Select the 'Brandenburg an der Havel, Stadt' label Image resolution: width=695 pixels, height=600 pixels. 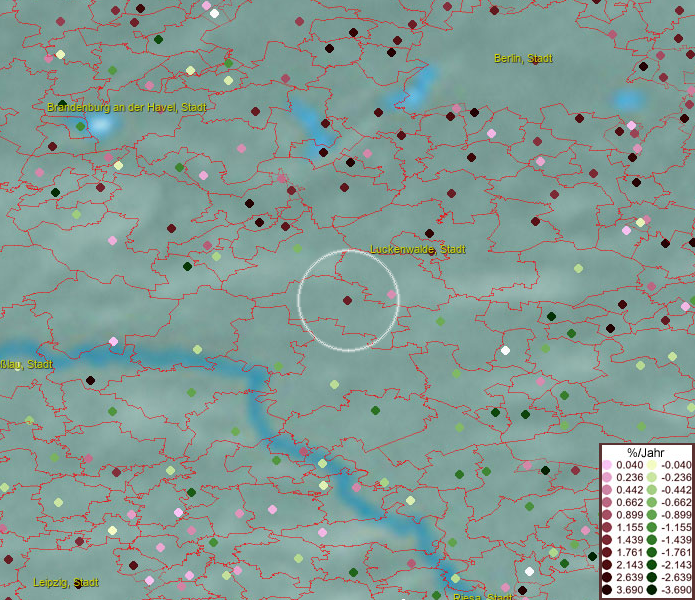coord(127,106)
